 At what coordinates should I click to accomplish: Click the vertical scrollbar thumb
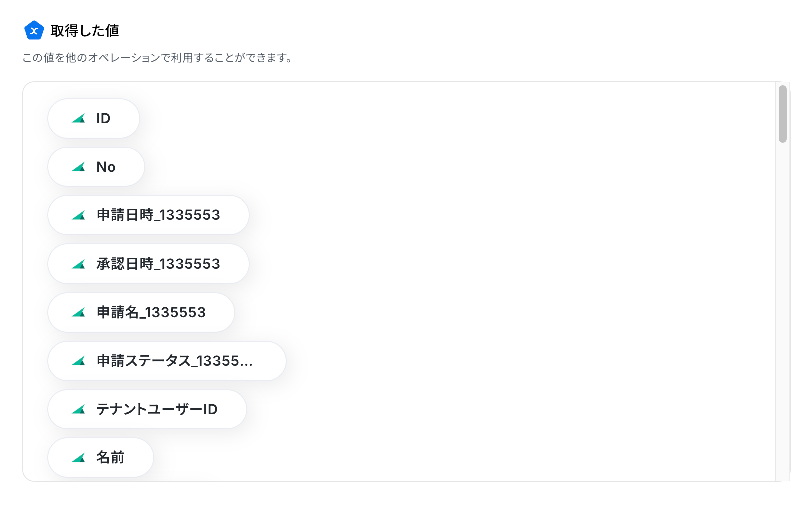pos(783,114)
